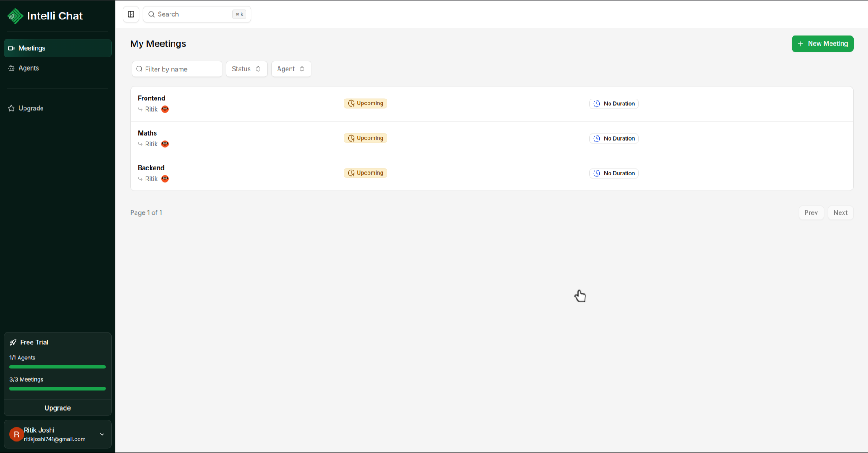Screen dimensions: 868x453
Task: Expand the Ritik Joshi account menu chevron
Action: click(x=102, y=434)
